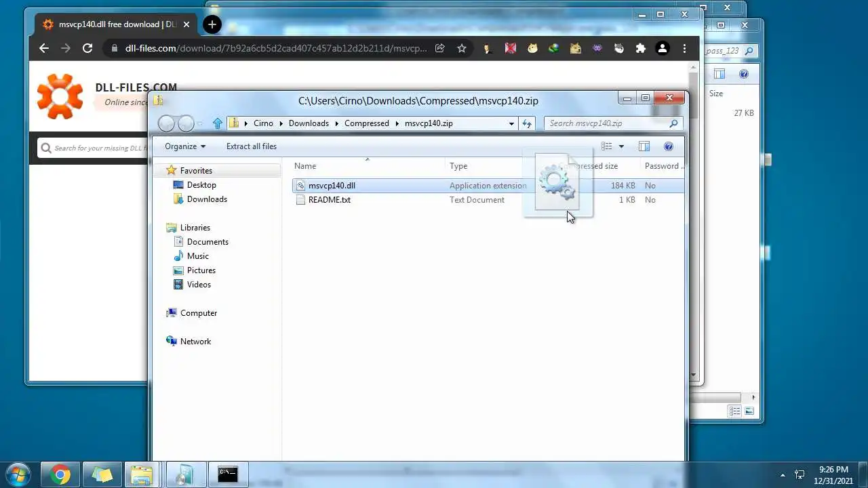Open the Chrome profile avatar menu

[x=663, y=48]
